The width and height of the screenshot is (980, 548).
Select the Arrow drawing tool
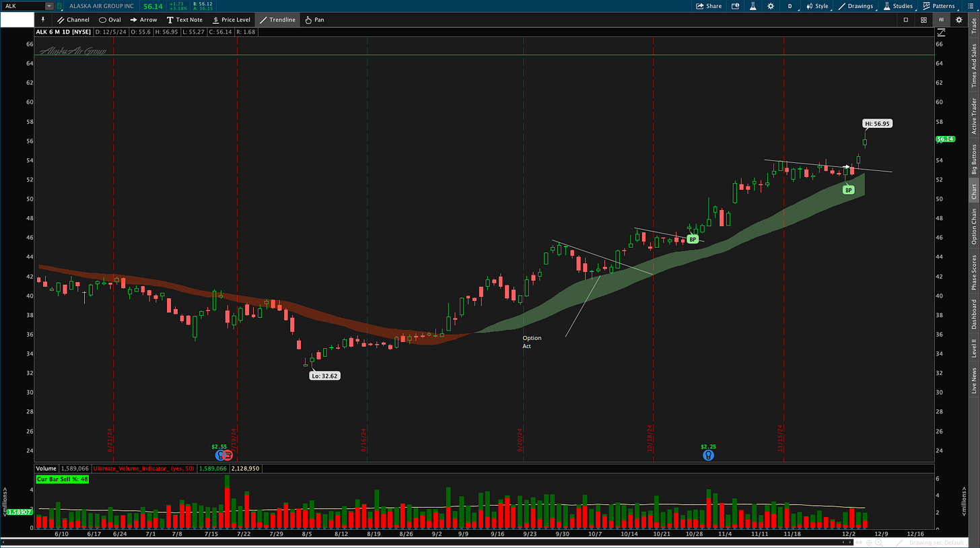(x=143, y=20)
